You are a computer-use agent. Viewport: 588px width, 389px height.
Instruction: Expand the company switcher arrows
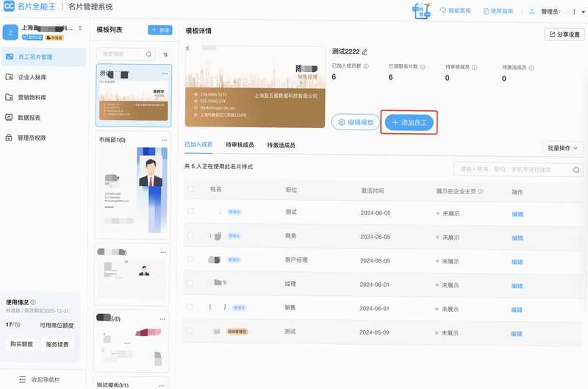80,28
